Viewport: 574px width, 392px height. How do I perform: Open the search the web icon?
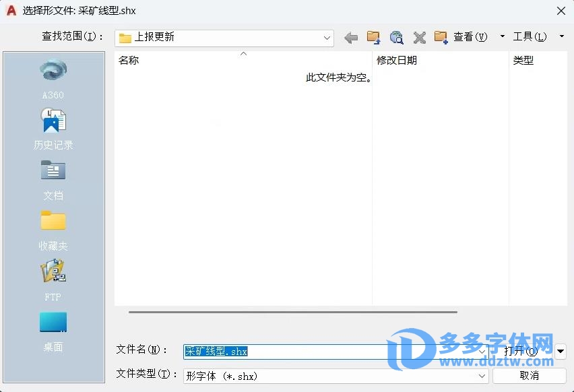click(396, 38)
